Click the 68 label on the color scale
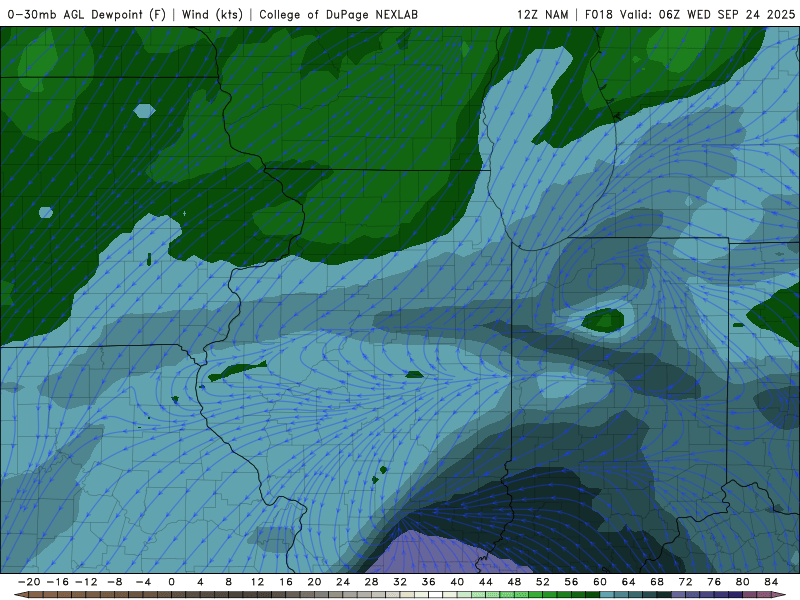 coord(657,582)
